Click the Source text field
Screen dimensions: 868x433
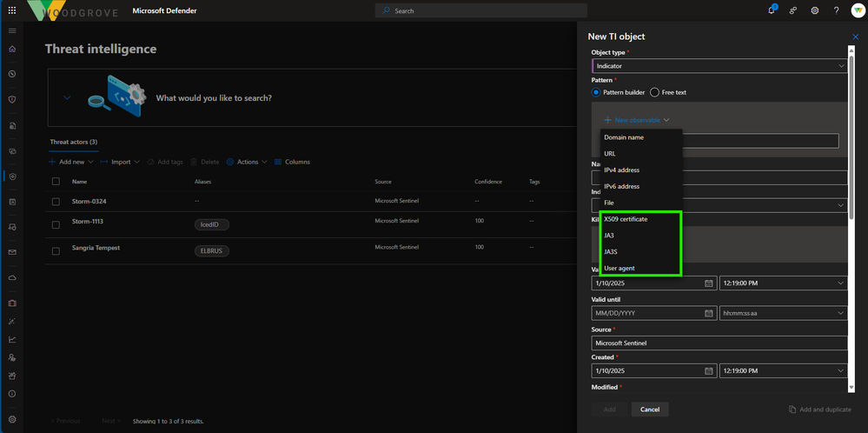pyautogui.click(x=719, y=343)
